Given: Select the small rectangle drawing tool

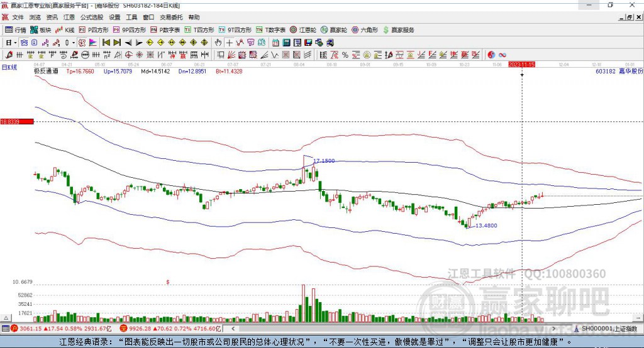Looking at the screenshot, I should click(x=221, y=55).
